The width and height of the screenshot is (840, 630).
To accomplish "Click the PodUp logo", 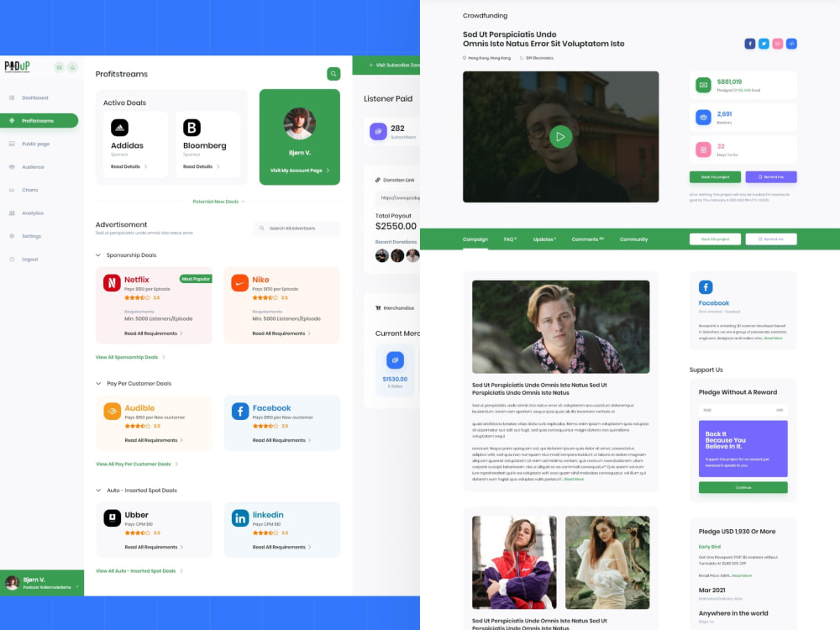I will [x=17, y=66].
